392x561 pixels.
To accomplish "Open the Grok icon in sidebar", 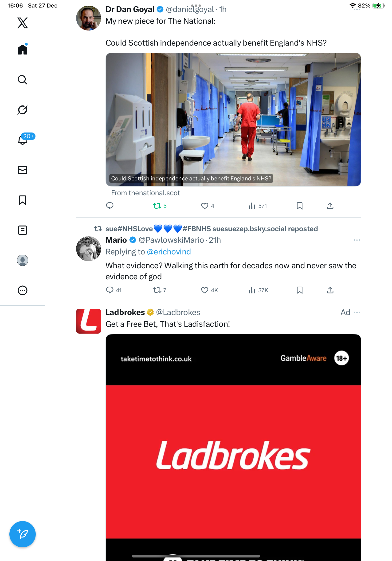I will pos(23,110).
